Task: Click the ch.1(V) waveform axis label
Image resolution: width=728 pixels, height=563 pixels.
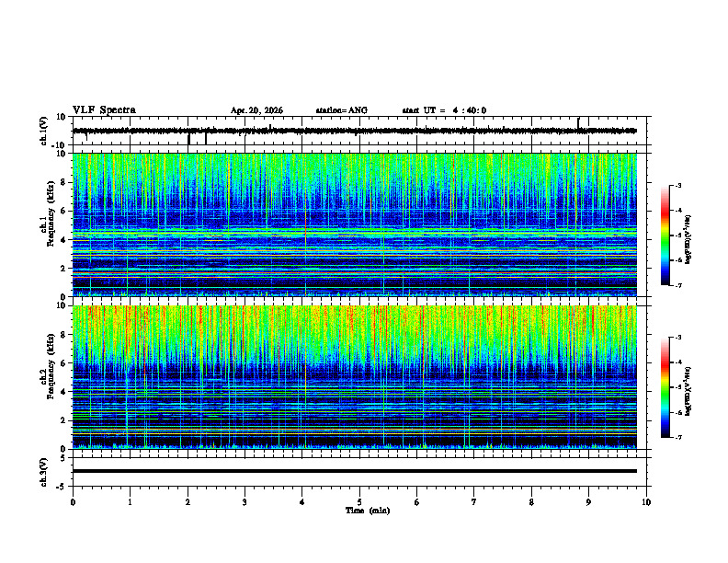Action: pos(44,131)
